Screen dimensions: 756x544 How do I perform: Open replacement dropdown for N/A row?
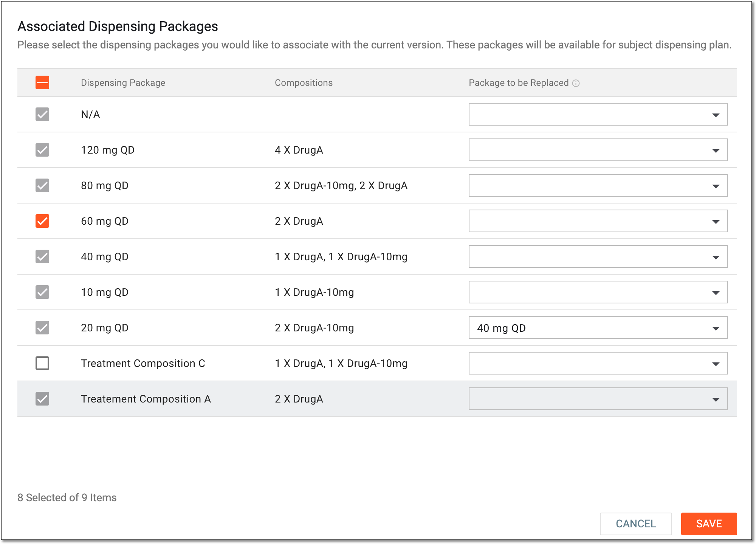click(x=598, y=114)
